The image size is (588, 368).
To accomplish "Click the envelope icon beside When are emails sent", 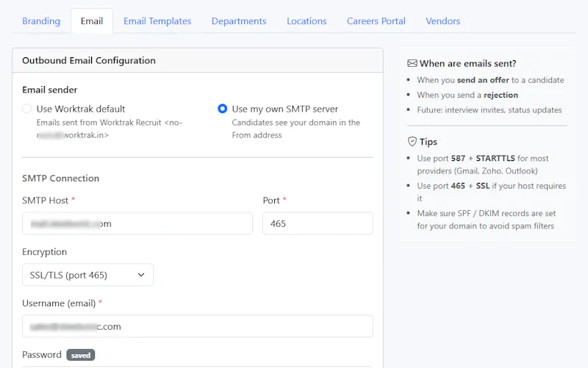I will [412, 63].
